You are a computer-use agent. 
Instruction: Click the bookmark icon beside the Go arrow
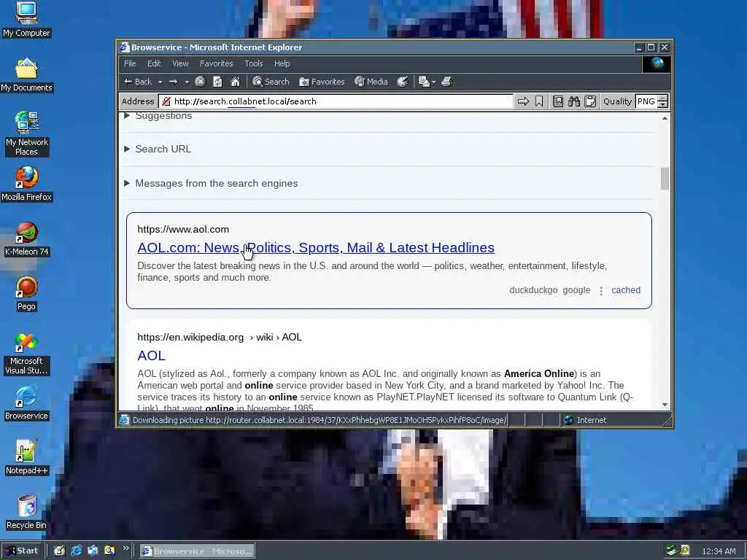pos(539,101)
